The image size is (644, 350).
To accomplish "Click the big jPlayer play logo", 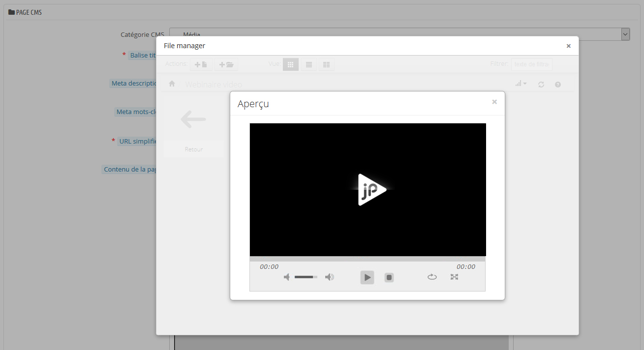I will [372, 190].
